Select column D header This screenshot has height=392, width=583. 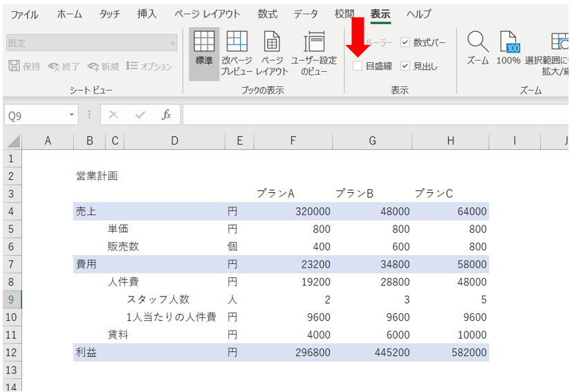tap(174, 141)
